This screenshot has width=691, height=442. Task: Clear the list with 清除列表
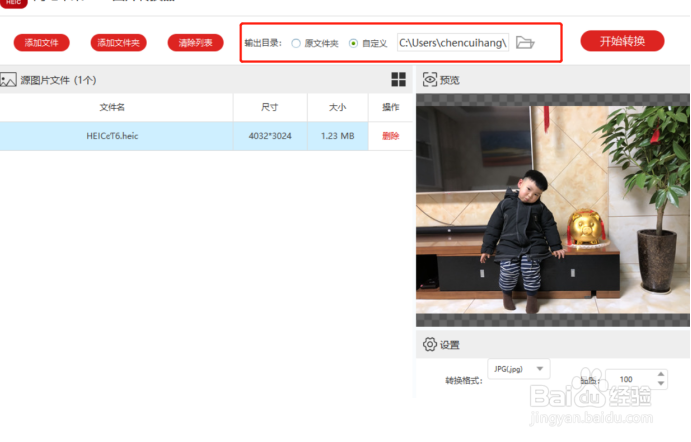coord(195,43)
